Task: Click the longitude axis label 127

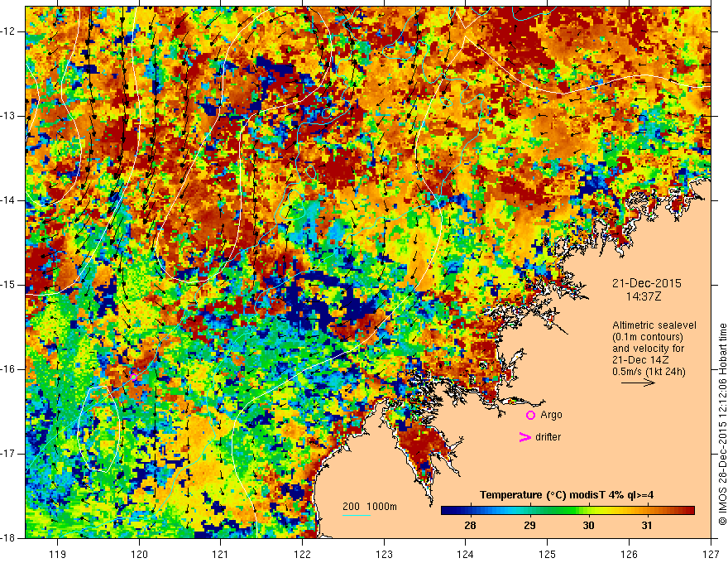Action: tap(711, 554)
